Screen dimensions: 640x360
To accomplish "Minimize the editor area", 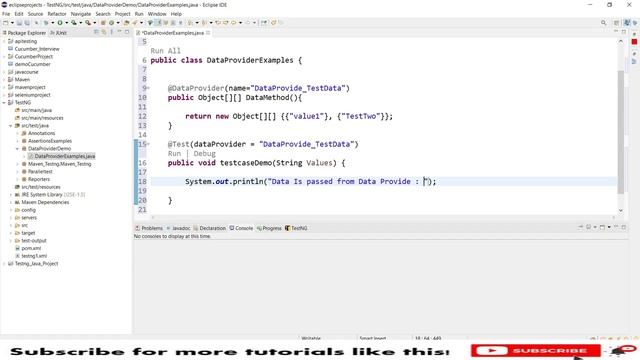I will coord(616,31).
